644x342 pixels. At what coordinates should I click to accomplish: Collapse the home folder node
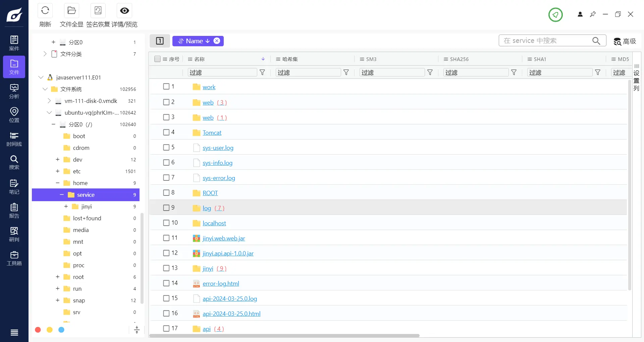tap(57, 183)
